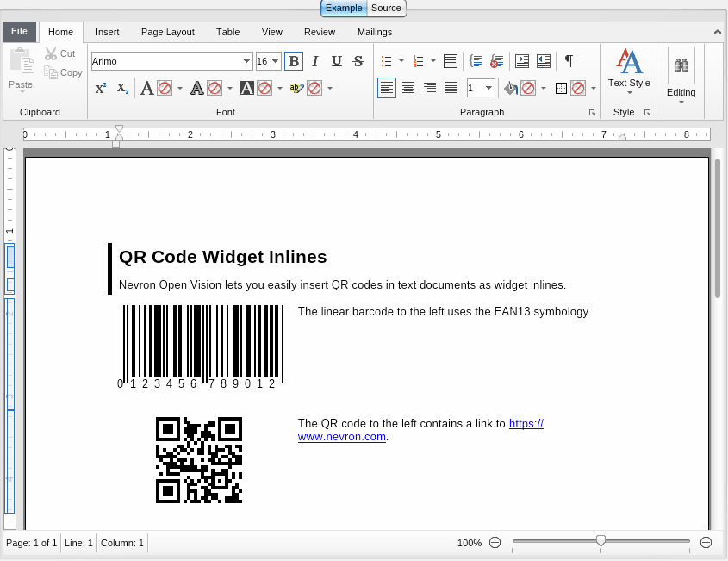728x561 pixels.
Task: Expand the numbered list style dropdown arrow
Action: [x=433, y=61]
